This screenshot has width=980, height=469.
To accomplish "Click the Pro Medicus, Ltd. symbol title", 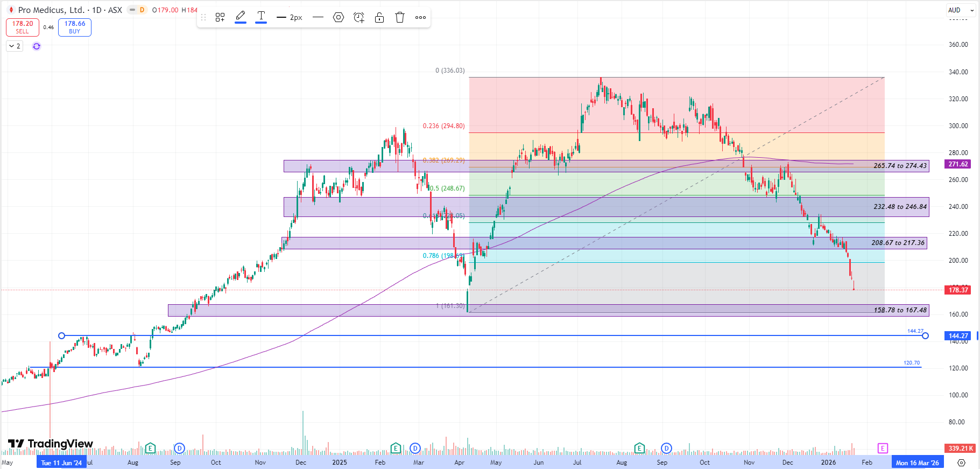I will pyautogui.click(x=51, y=10).
